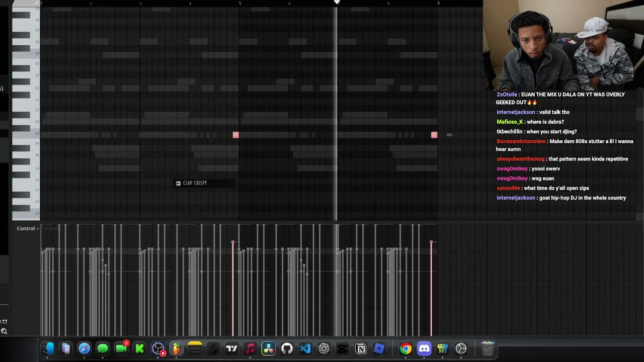644x362 pixels.
Task: Open the green K app in dock
Action: click(139, 348)
